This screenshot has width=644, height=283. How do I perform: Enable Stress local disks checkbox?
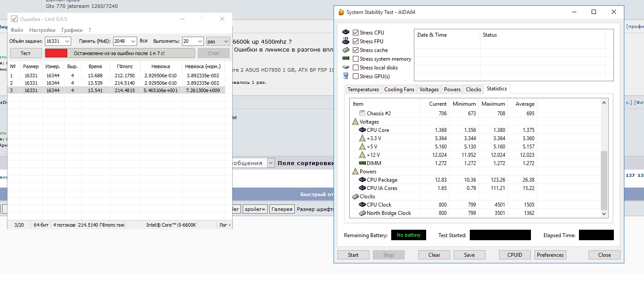click(x=356, y=68)
